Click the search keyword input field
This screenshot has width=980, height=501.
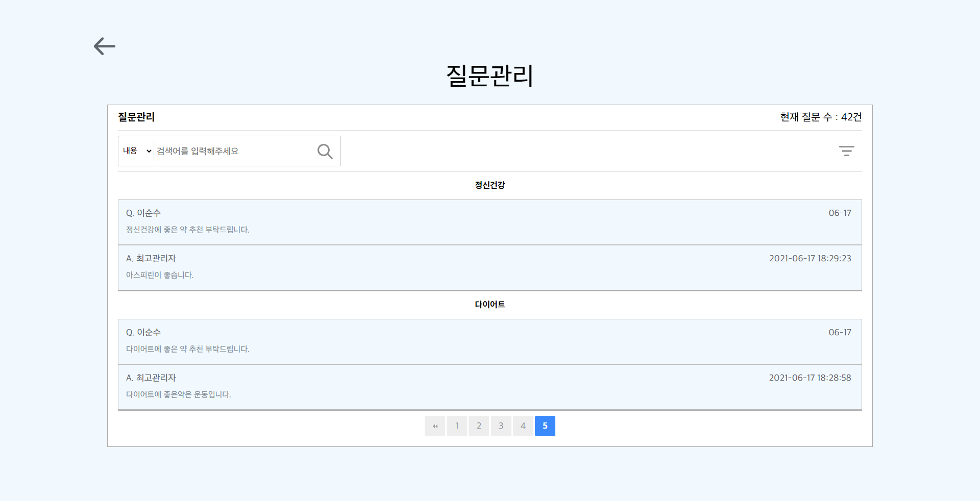232,151
